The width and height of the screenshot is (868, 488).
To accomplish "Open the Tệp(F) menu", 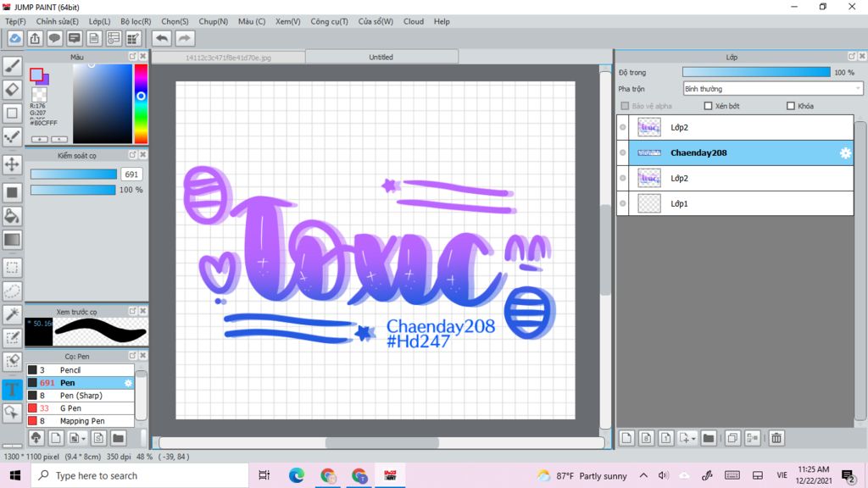I will tap(15, 21).
